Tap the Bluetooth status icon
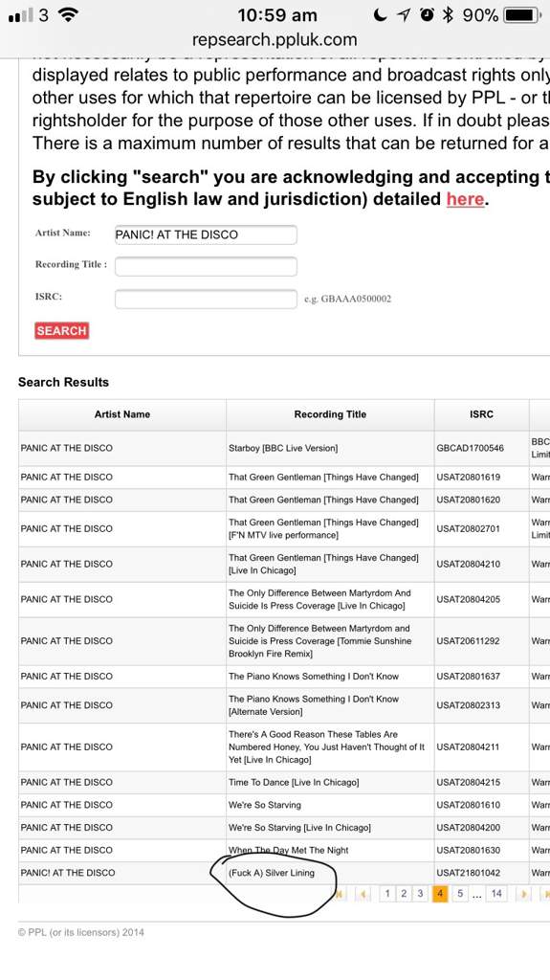The width and height of the screenshot is (550, 980). tap(448, 15)
